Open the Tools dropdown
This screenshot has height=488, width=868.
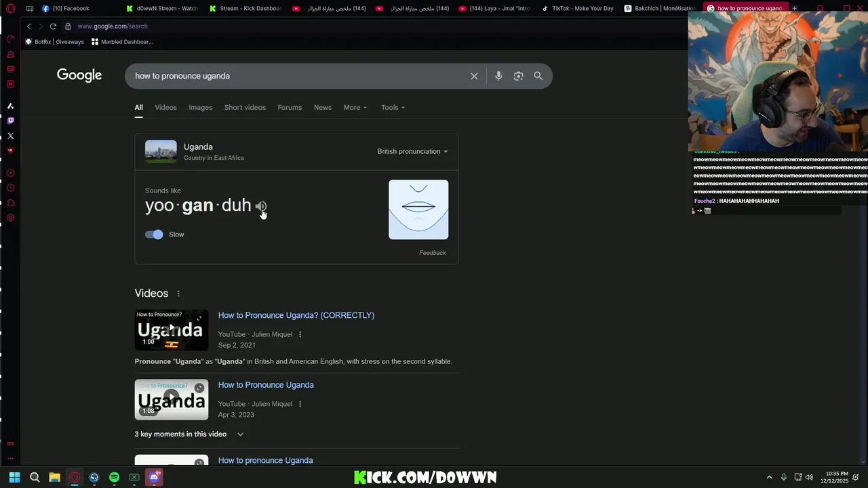(393, 107)
